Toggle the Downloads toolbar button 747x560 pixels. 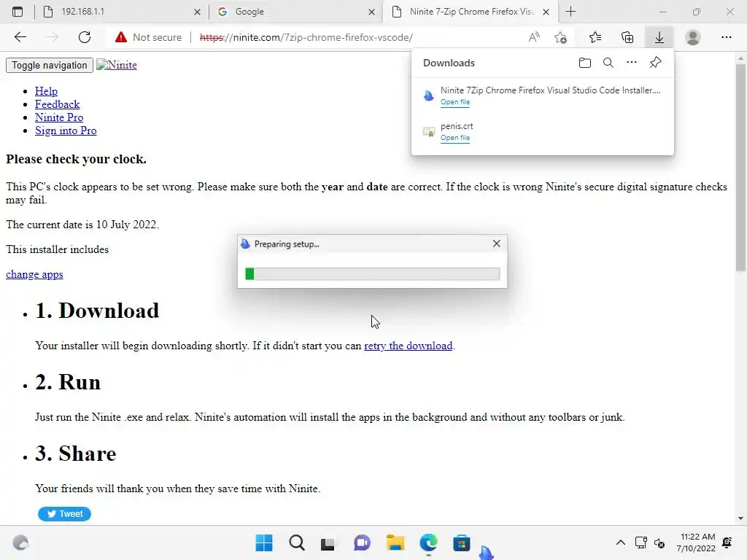click(x=659, y=37)
